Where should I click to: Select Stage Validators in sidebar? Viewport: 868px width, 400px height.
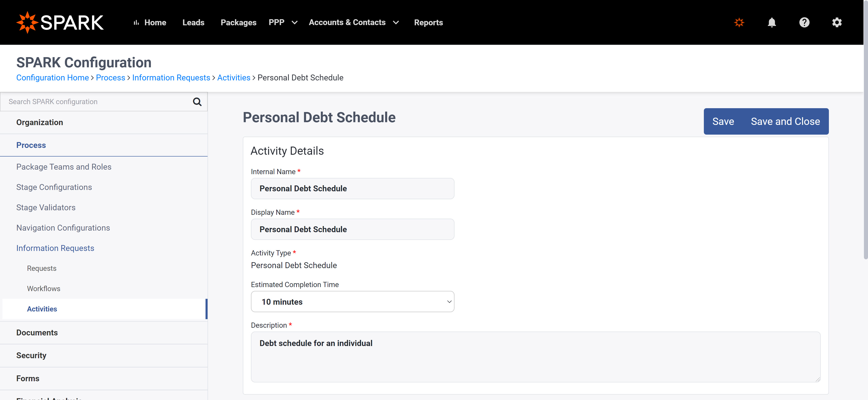[46, 207]
